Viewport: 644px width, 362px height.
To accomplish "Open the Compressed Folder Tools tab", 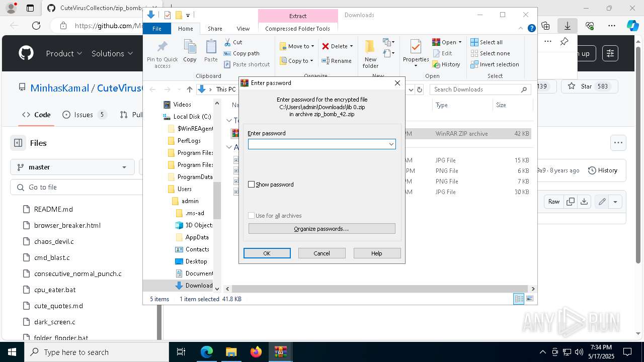I will click(298, 29).
